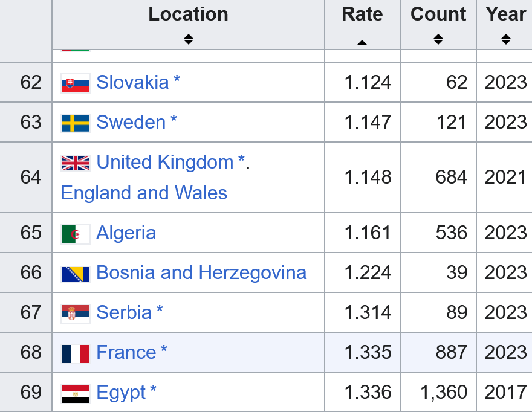Click the Slovakia flag icon

(76, 83)
